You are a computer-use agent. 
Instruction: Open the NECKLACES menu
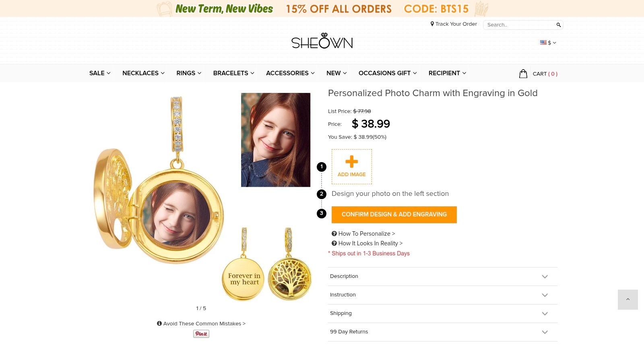point(143,73)
